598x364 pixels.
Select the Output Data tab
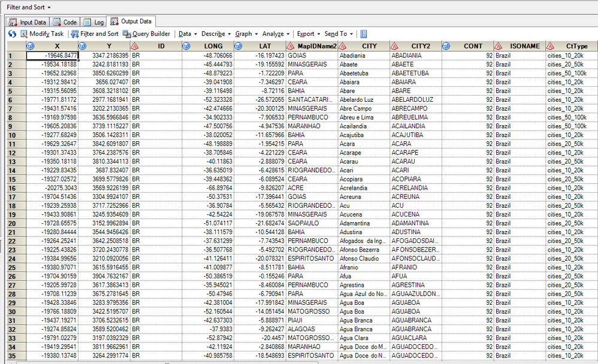(132, 22)
